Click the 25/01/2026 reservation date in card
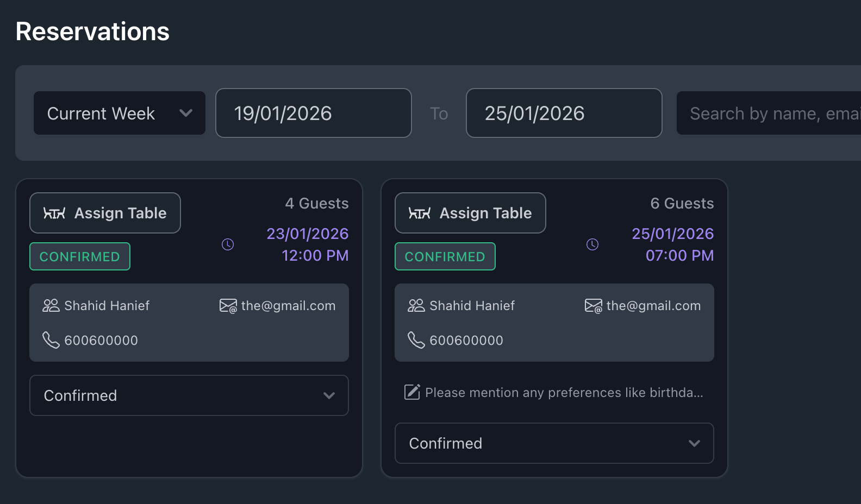 tap(673, 234)
